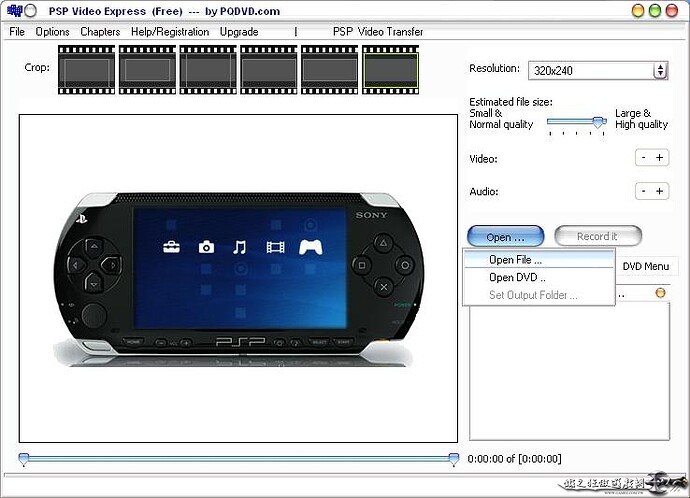Screen dimensions: 690x498
Task: Select the first crop filmstrip preset
Action: [x=86, y=70]
